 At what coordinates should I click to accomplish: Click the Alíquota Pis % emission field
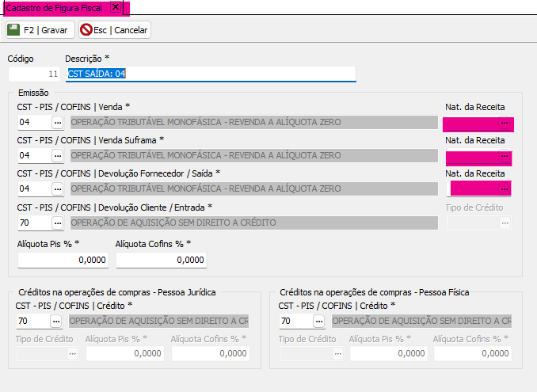[63, 260]
